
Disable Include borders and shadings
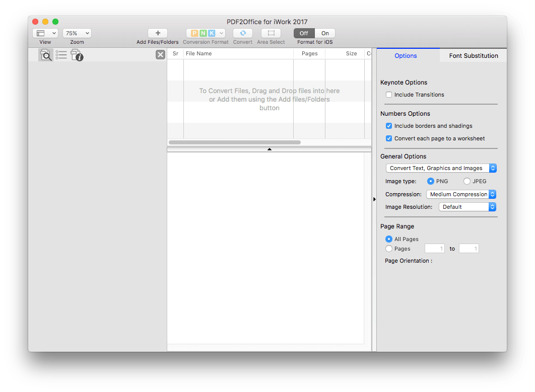(388, 126)
